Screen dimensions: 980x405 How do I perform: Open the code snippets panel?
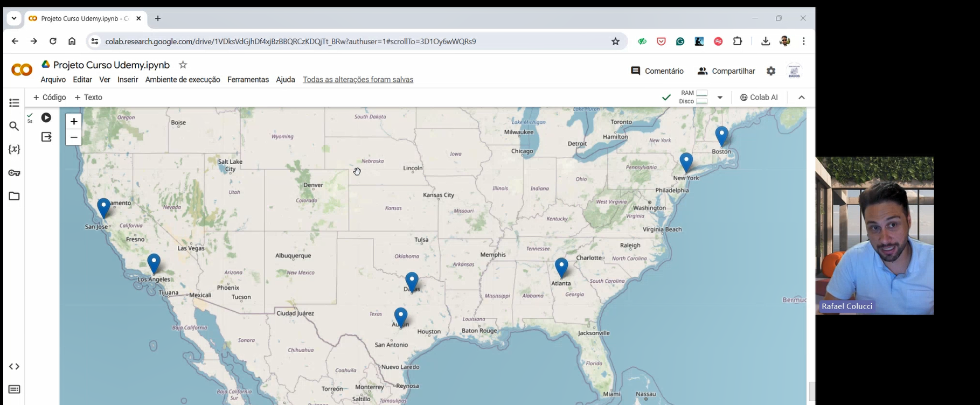[x=15, y=367]
